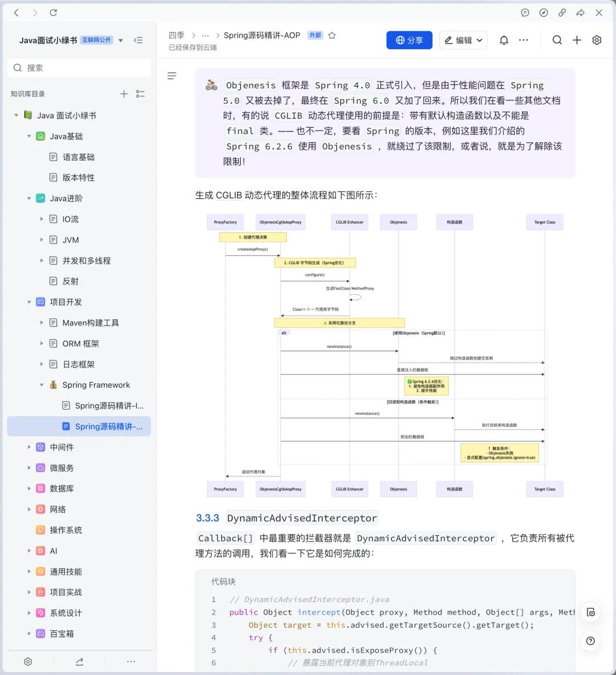Open the 编辑 dropdown menu

pyautogui.click(x=478, y=40)
